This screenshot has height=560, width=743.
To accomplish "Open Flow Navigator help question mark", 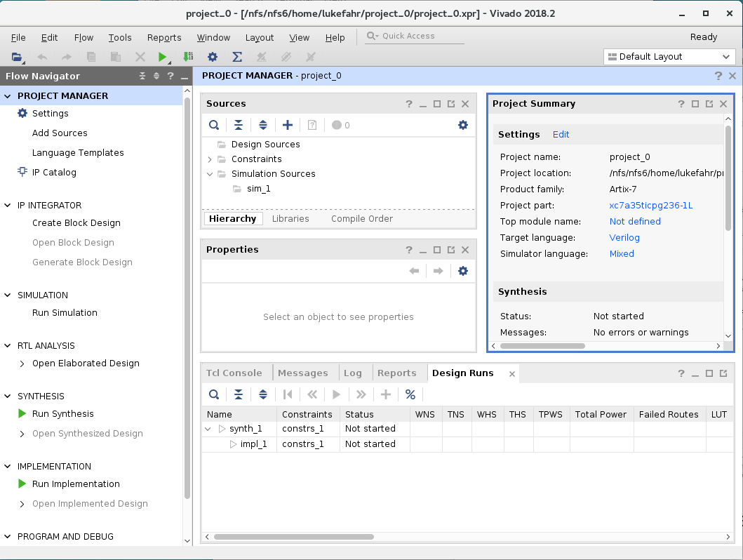I will (170, 76).
